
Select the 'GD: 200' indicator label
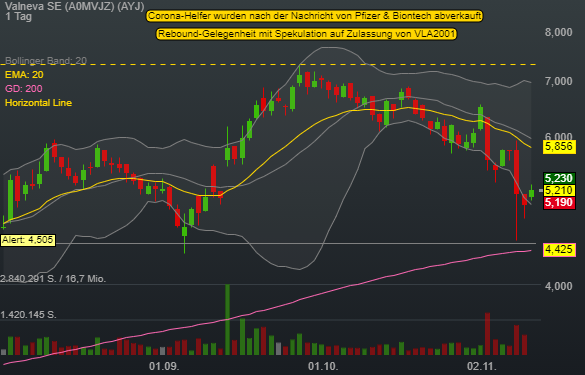pos(24,89)
